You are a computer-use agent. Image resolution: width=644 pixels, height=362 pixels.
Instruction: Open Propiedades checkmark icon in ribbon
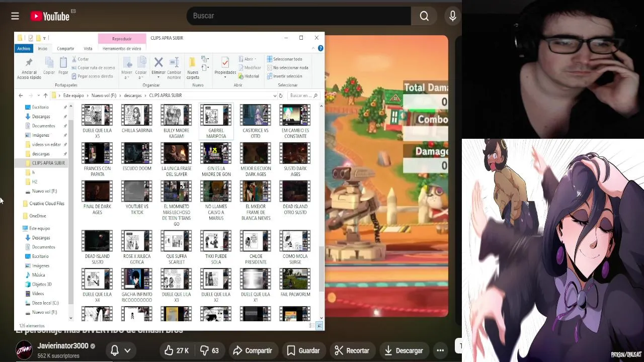(x=225, y=63)
